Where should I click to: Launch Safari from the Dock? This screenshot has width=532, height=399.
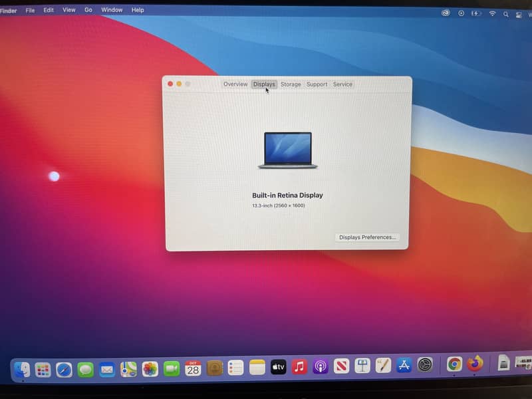coord(64,370)
